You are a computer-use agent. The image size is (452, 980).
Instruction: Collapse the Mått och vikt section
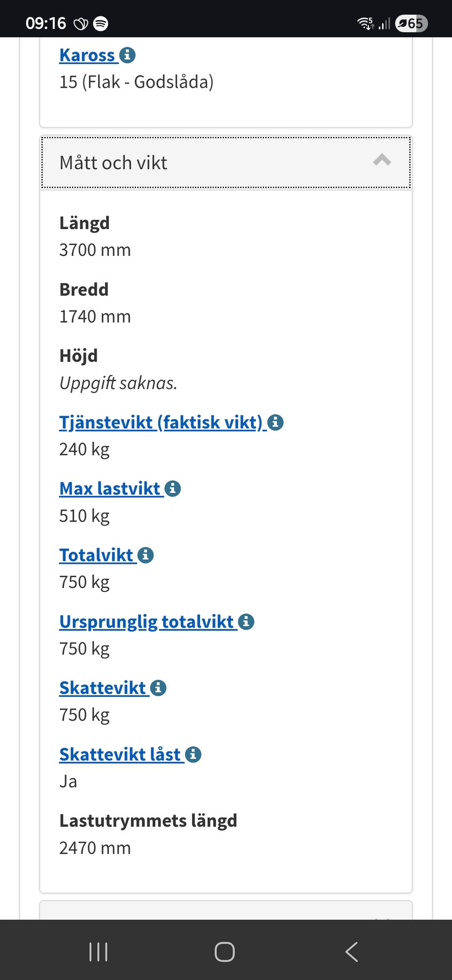pyautogui.click(x=226, y=163)
